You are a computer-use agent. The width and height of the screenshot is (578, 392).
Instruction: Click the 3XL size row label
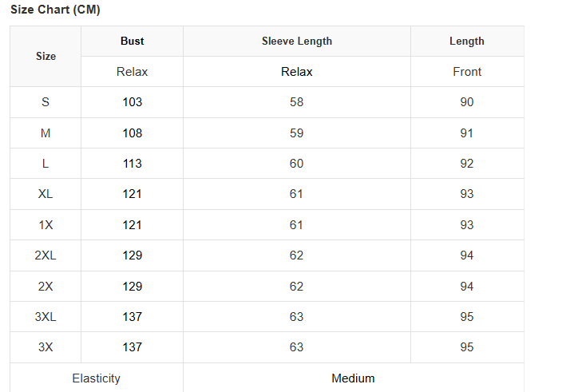click(46, 317)
